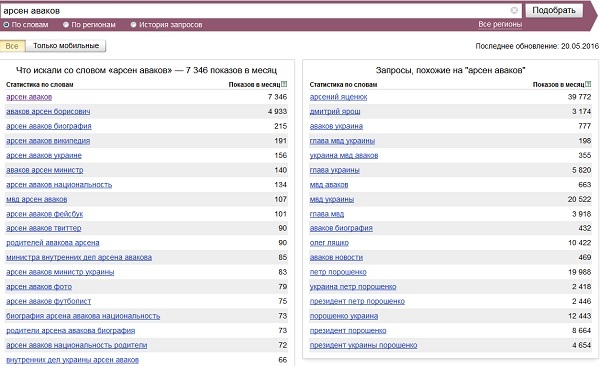Open 'биография арсена авакова национальность' link
This screenshot has height=366, width=600.
83,316
